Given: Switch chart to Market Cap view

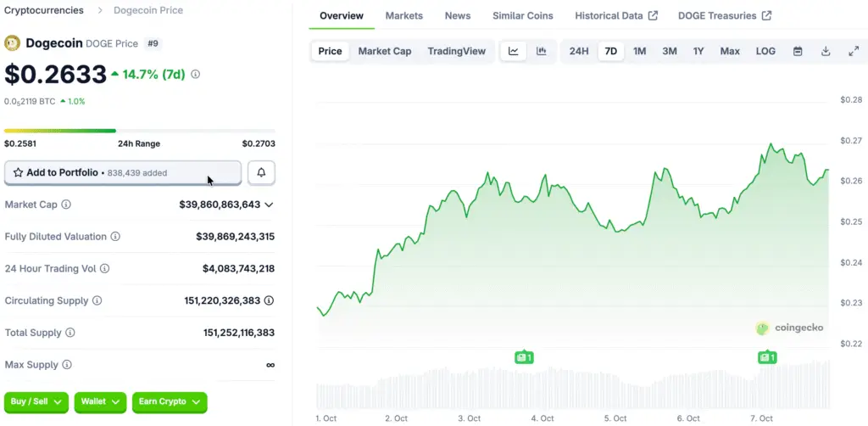Looking at the screenshot, I should coord(384,51).
